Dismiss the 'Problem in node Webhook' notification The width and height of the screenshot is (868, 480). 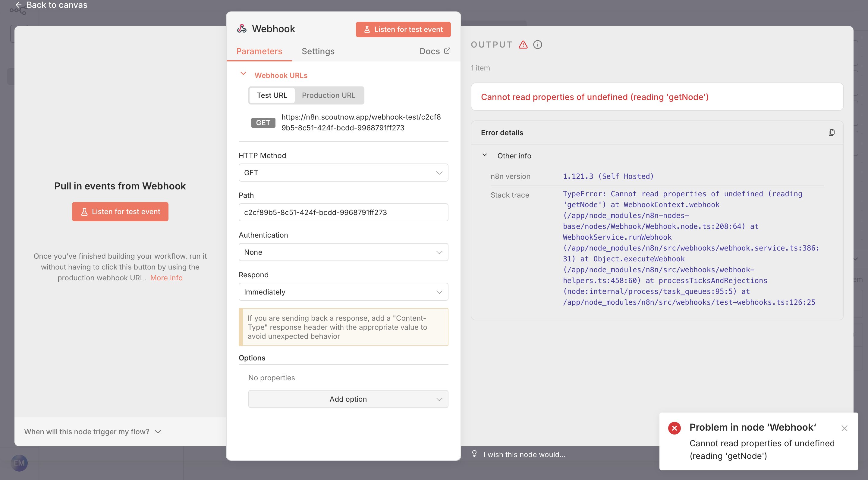844,428
